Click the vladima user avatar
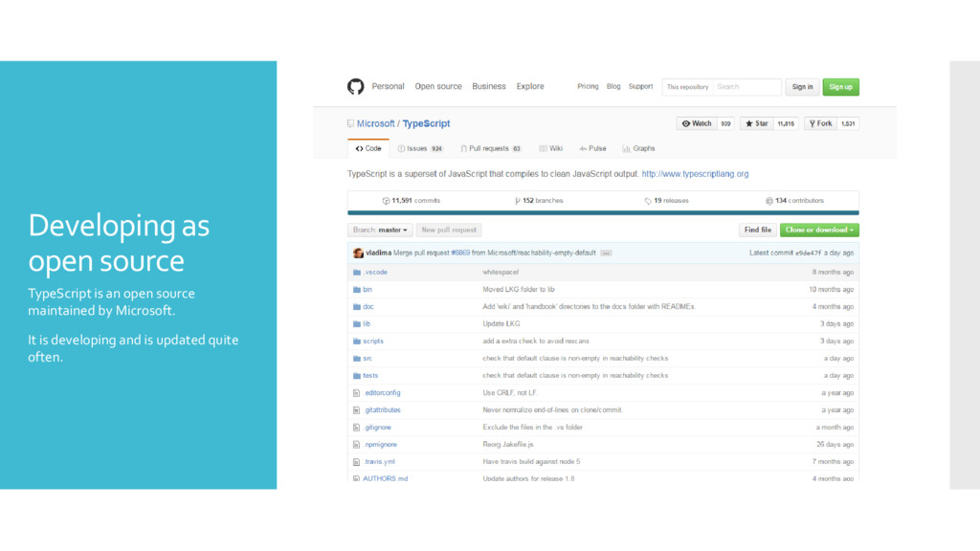Viewport: 980px width, 551px height. click(x=358, y=253)
